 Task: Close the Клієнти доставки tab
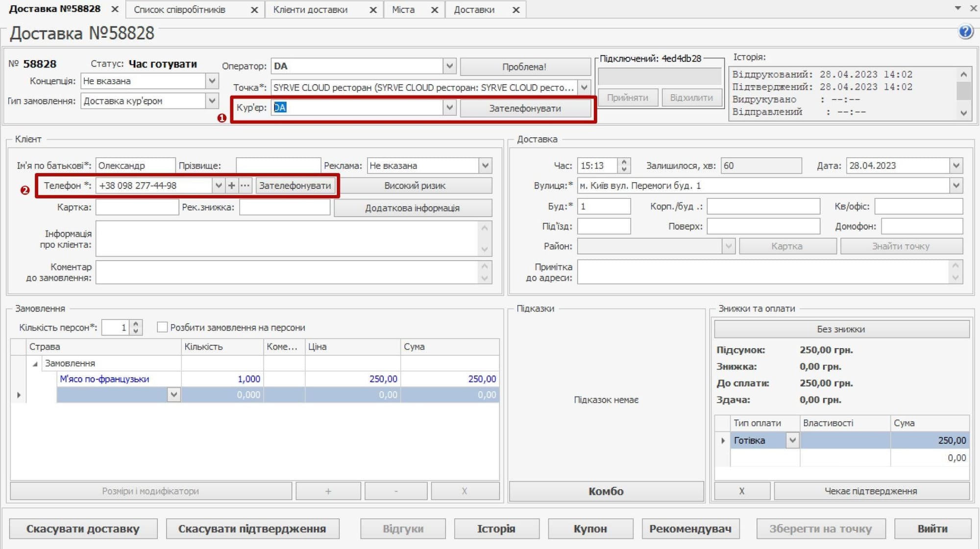pyautogui.click(x=373, y=10)
